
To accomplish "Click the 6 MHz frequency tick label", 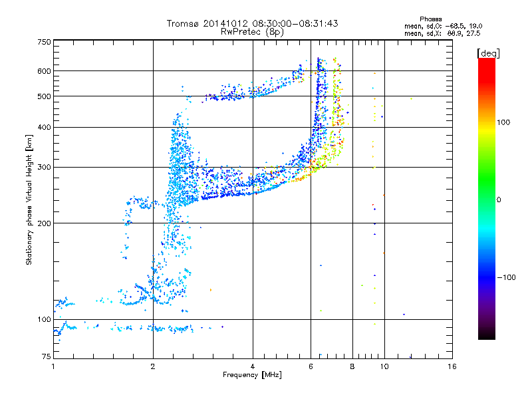I will [x=311, y=366].
